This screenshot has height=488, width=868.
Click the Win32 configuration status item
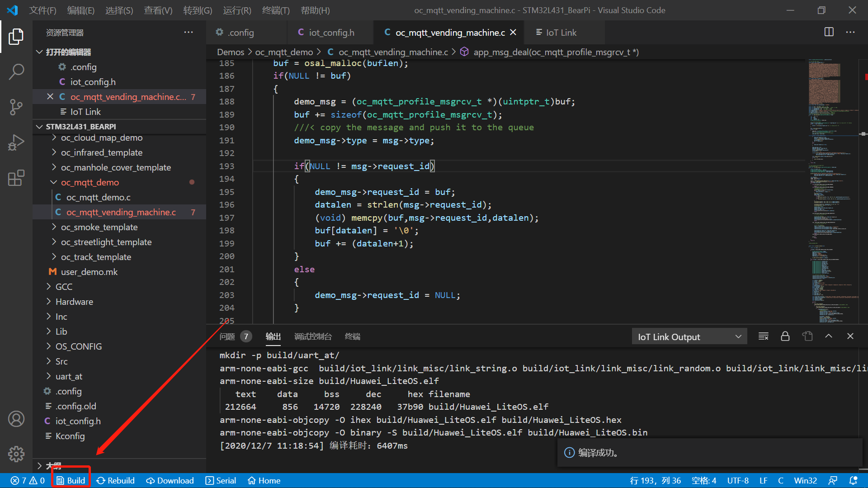806,481
